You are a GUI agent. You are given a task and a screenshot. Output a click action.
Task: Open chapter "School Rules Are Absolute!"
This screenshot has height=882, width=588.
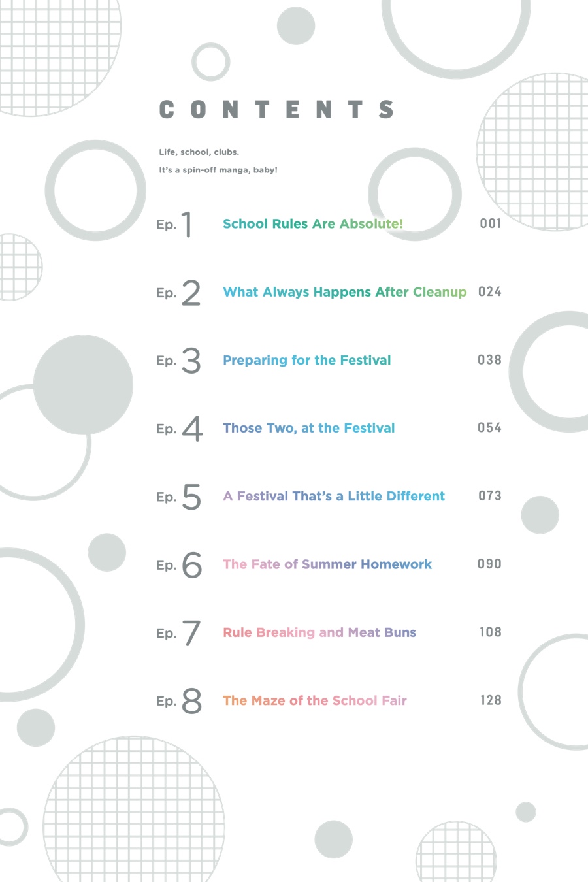tap(312, 224)
